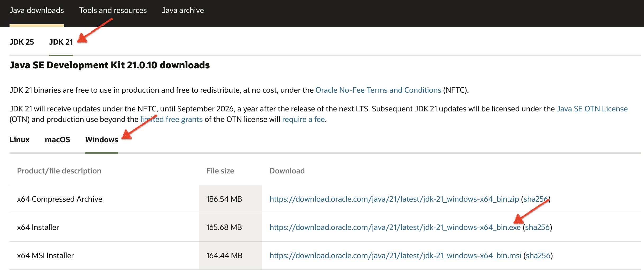Open the require a fee link
Image resolution: width=644 pixels, height=274 pixels.
pos(303,119)
